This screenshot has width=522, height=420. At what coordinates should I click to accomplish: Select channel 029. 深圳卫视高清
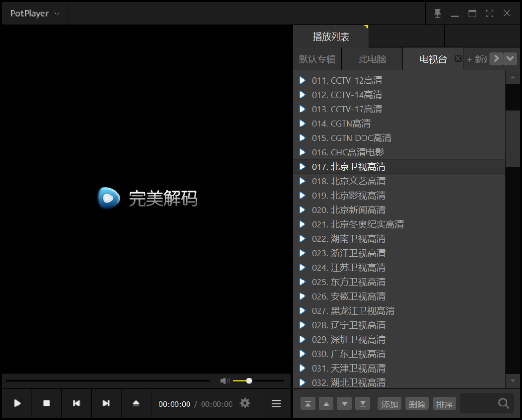pyautogui.click(x=400, y=339)
